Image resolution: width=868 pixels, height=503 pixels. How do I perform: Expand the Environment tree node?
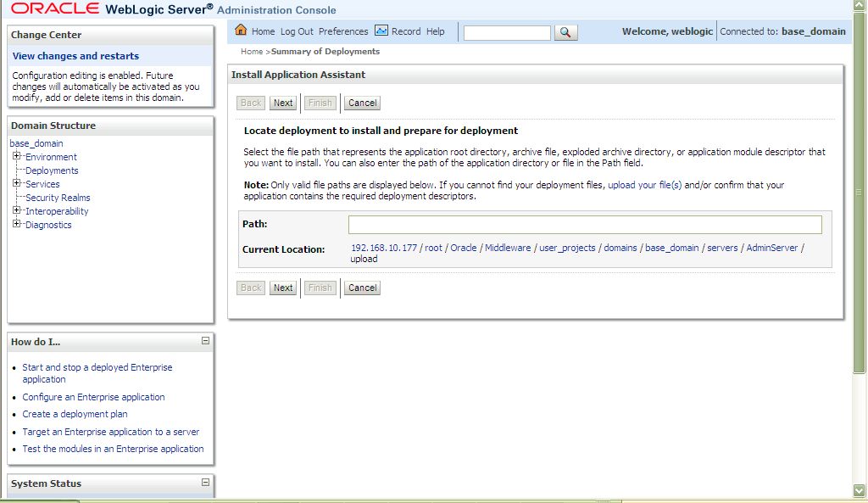pyautogui.click(x=17, y=156)
